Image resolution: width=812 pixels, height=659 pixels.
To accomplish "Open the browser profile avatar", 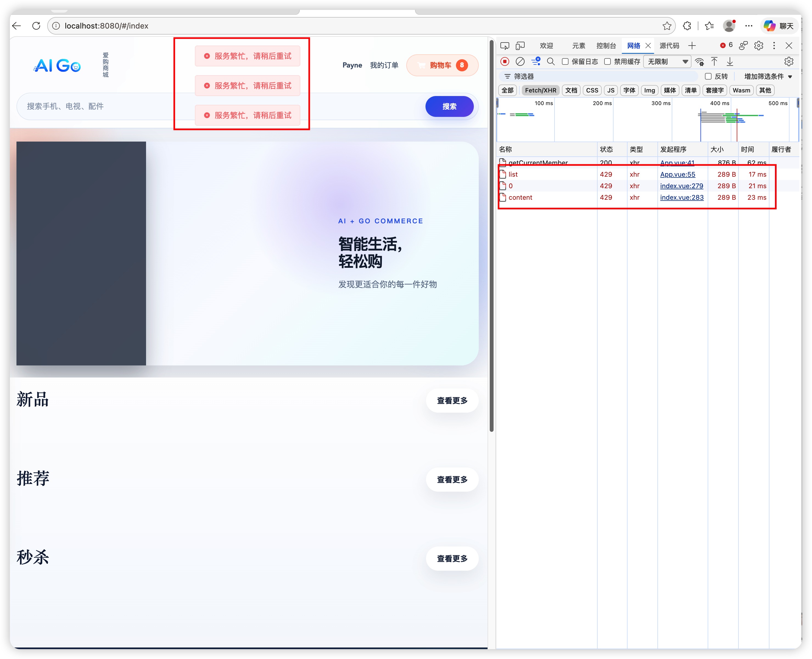I will pos(729,26).
